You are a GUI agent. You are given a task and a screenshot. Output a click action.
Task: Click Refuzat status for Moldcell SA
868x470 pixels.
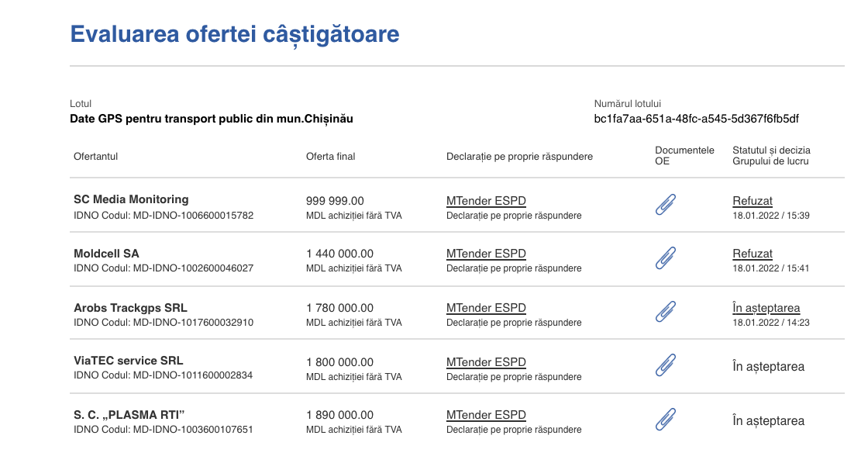pyautogui.click(x=753, y=254)
